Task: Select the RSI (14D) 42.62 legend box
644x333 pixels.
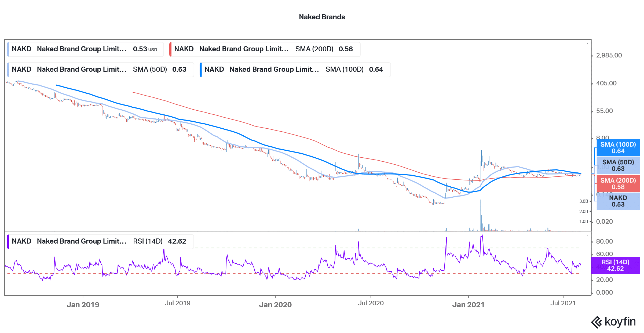Action: click(x=100, y=241)
